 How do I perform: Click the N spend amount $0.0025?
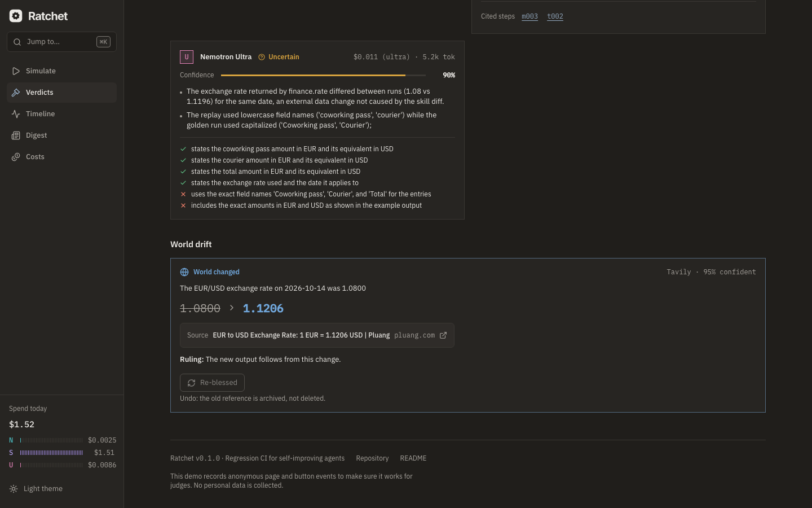click(102, 440)
